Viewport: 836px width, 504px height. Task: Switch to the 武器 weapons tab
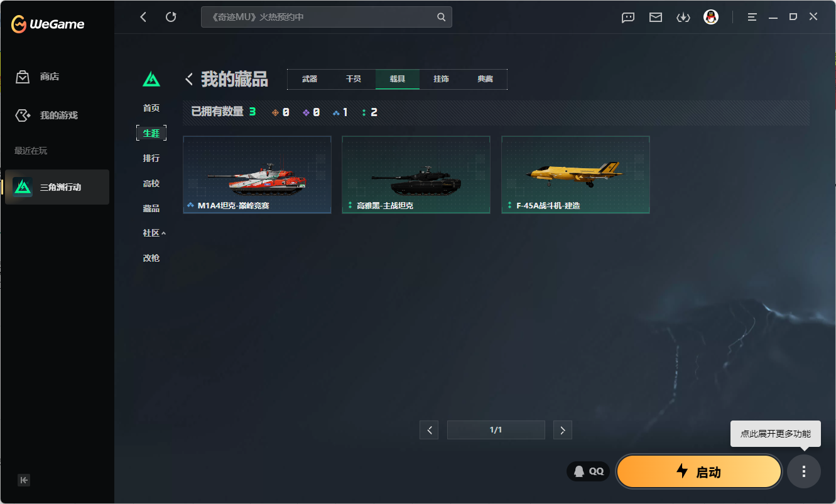[x=310, y=79]
